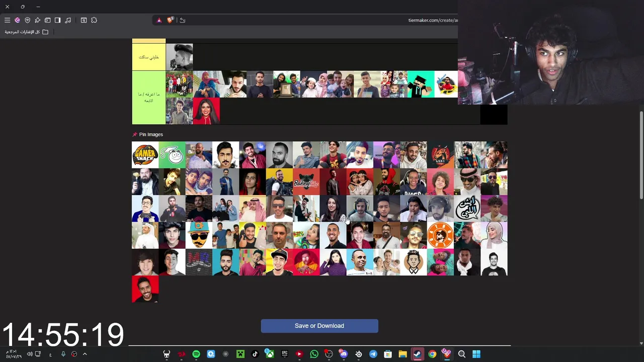Select the red background man in last row
The height and width of the screenshot is (362, 644).
pos(145,289)
